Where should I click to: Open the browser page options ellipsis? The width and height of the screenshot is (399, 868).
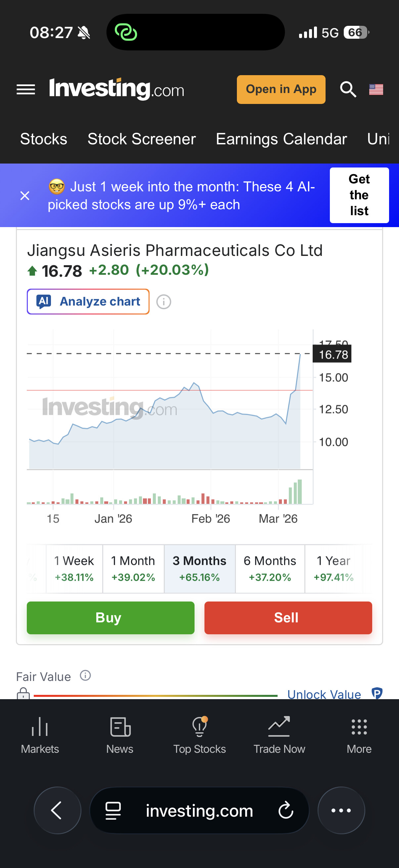tap(341, 810)
